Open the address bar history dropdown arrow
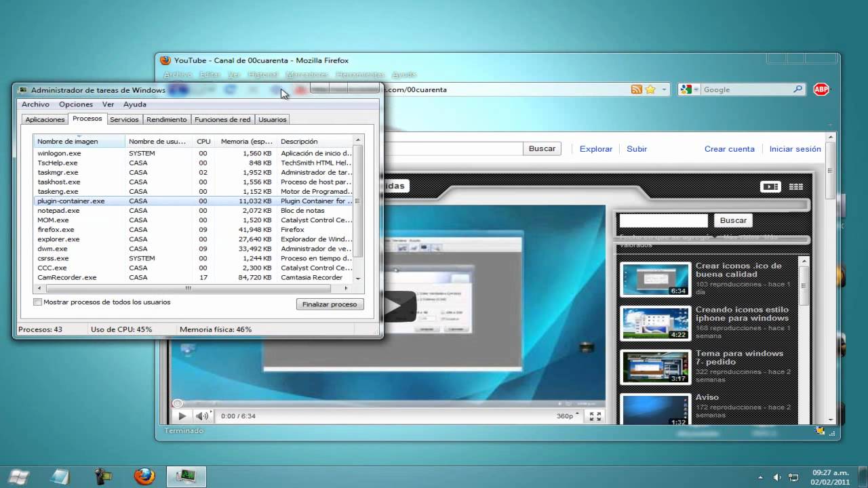Viewport: 868px width, 488px height. [665, 89]
